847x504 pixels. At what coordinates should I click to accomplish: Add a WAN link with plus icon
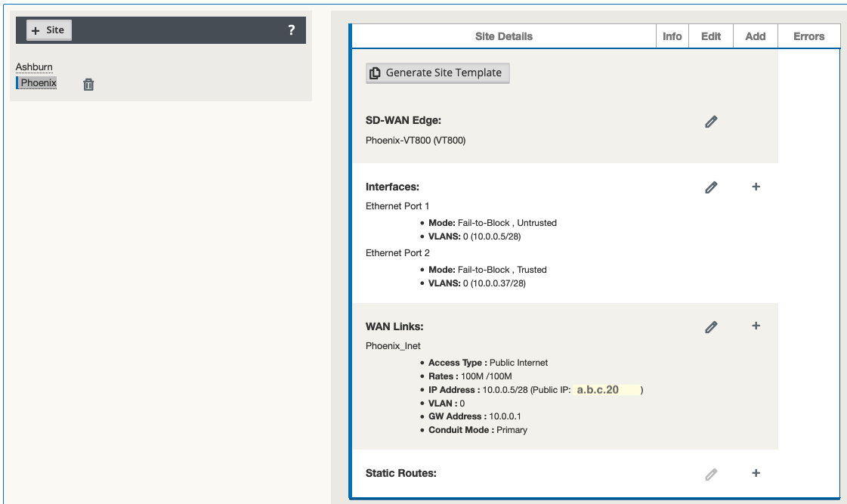pos(756,326)
